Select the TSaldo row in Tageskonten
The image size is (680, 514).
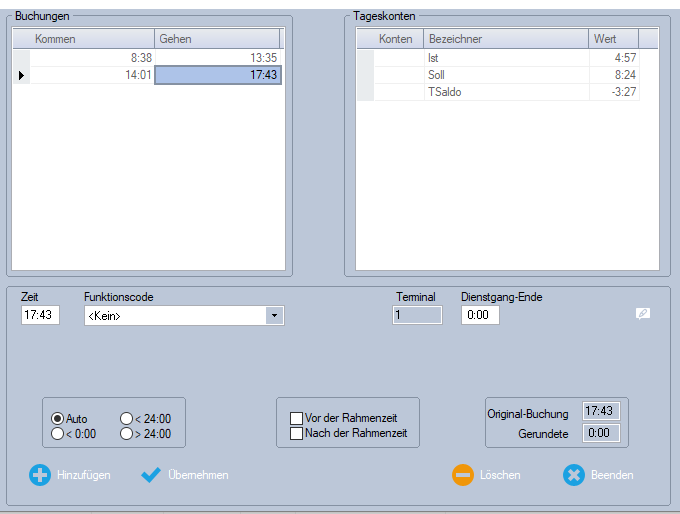tap(504, 92)
